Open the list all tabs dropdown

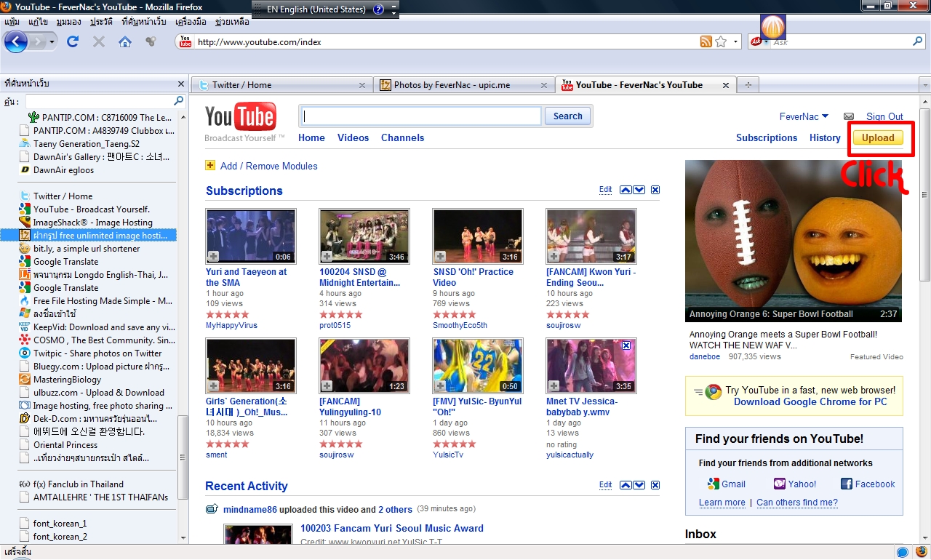924,85
